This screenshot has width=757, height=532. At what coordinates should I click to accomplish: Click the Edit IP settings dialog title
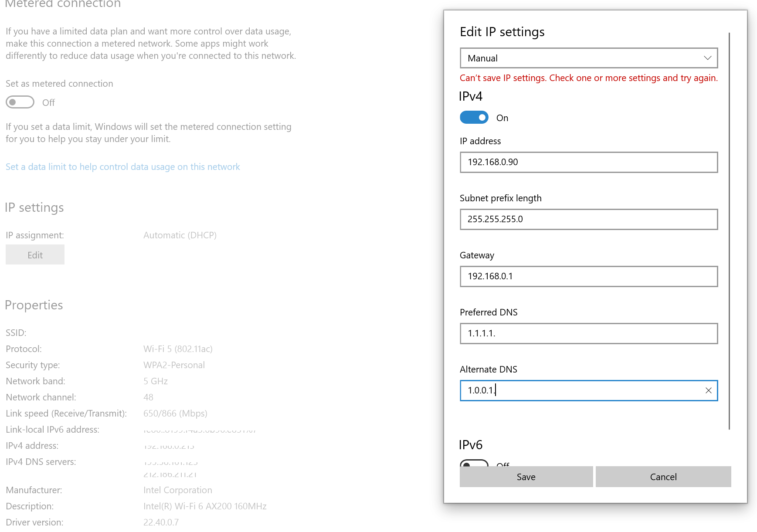pyautogui.click(x=502, y=32)
